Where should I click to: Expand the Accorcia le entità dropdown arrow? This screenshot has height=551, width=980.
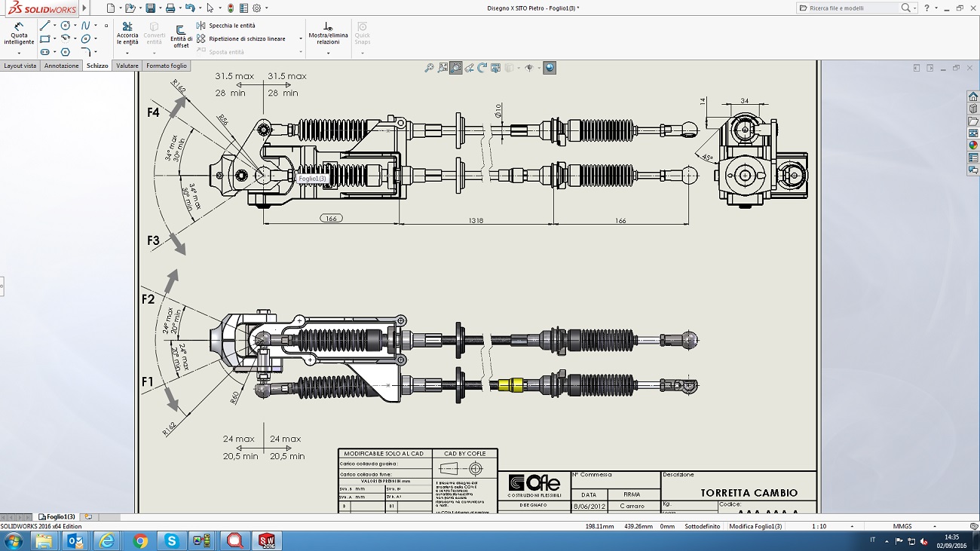click(127, 54)
